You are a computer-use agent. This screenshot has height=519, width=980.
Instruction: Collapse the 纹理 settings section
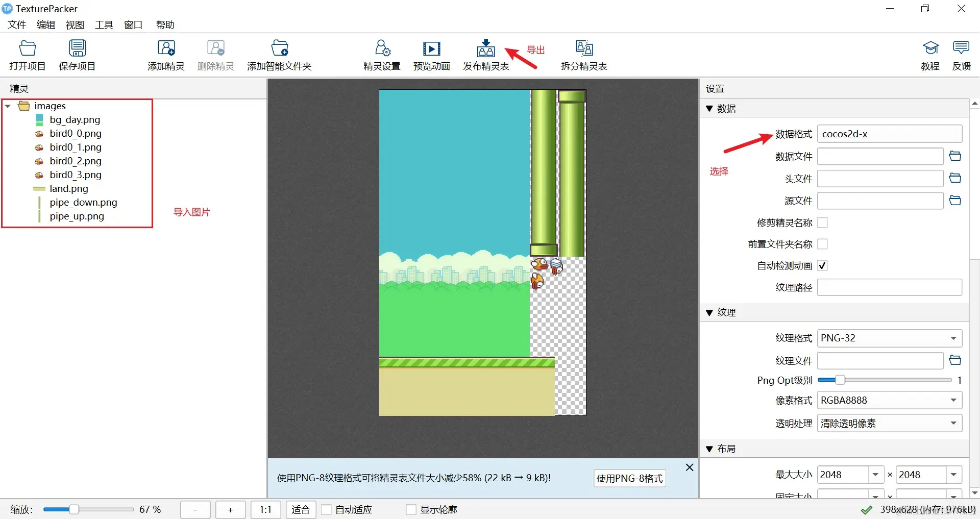(x=709, y=312)
